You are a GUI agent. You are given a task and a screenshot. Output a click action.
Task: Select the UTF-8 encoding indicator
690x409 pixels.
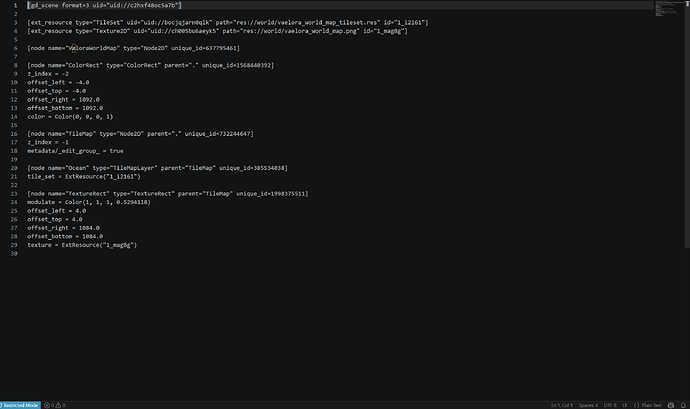pos(610,405)
